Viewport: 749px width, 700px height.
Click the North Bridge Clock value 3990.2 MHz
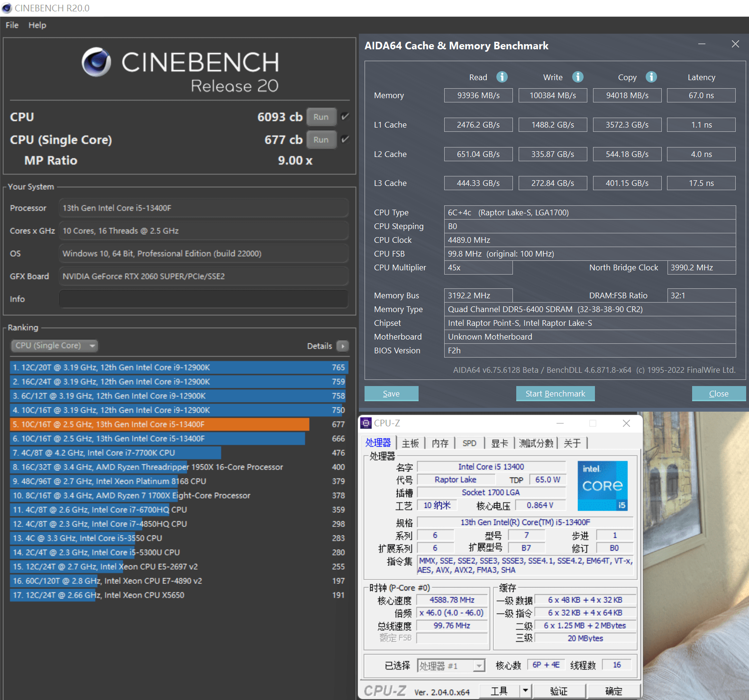click(x=702, y=267)
